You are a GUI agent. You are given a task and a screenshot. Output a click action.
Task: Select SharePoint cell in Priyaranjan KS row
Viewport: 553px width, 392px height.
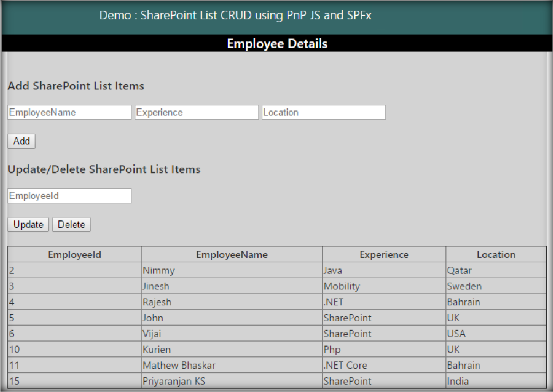point(384,381)
